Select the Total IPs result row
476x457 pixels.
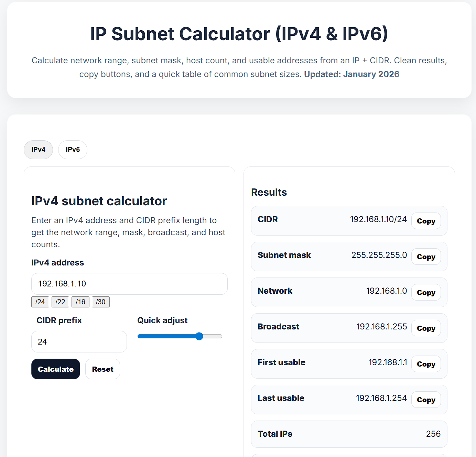pyautogui.click(x=349, y=434)
